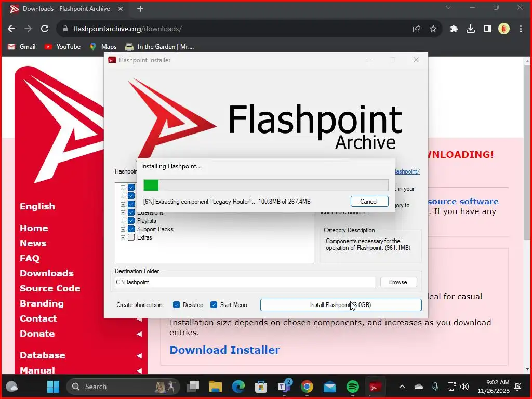Open the Chrome extensions puzzle icon
The width and height of the screenshot is (532, 399).
pos(454,29)
